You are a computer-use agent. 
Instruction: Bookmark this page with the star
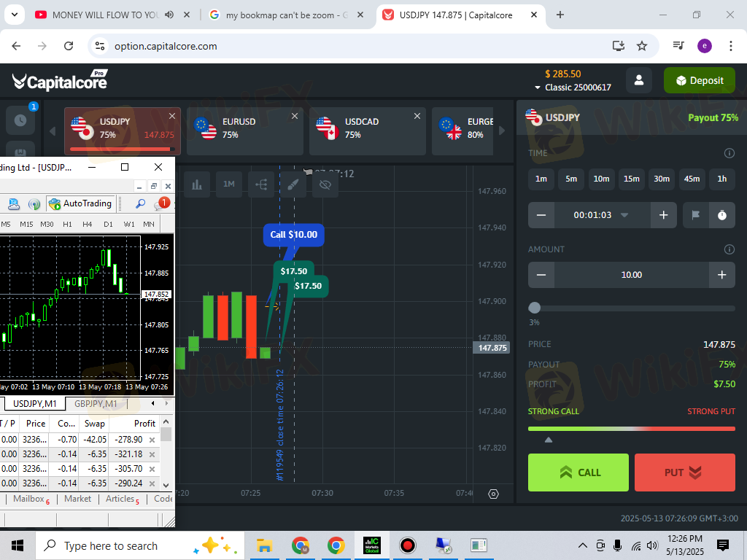click(x=642, y=46)
